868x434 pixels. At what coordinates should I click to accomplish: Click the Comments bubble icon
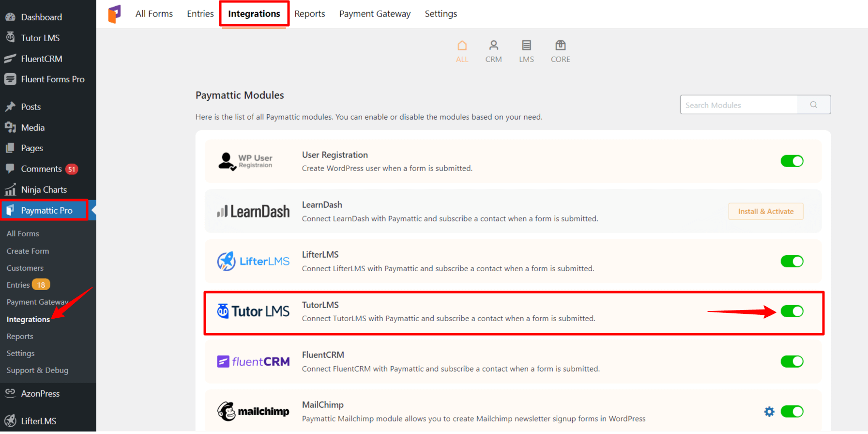coord(10,169)
